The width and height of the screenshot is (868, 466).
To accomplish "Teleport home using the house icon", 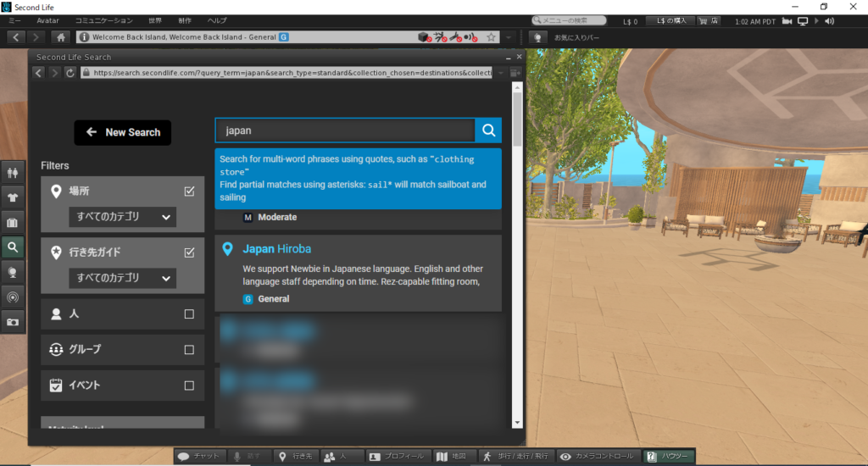I will [x=61, y=37].
